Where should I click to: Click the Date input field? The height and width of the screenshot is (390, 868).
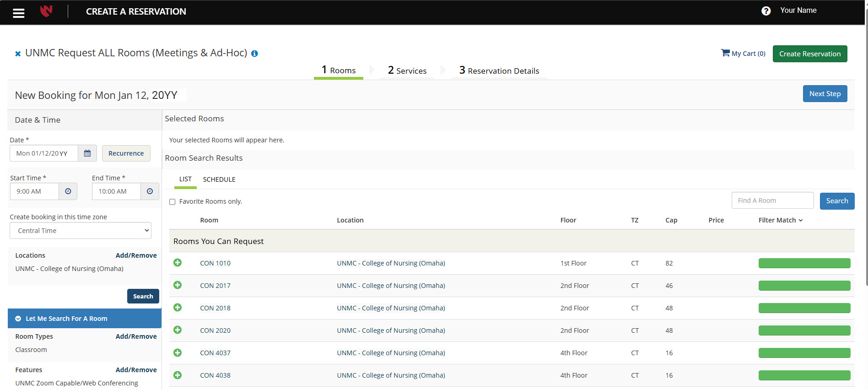pos(44,153)
